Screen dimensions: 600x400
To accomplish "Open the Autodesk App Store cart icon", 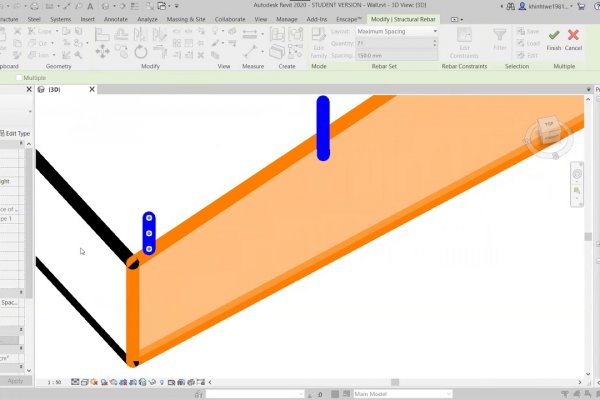I will tap(581, 6).
